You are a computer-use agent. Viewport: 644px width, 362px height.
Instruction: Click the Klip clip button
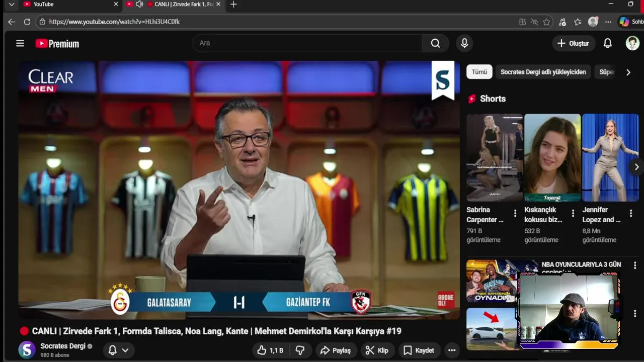pos(377,350)
